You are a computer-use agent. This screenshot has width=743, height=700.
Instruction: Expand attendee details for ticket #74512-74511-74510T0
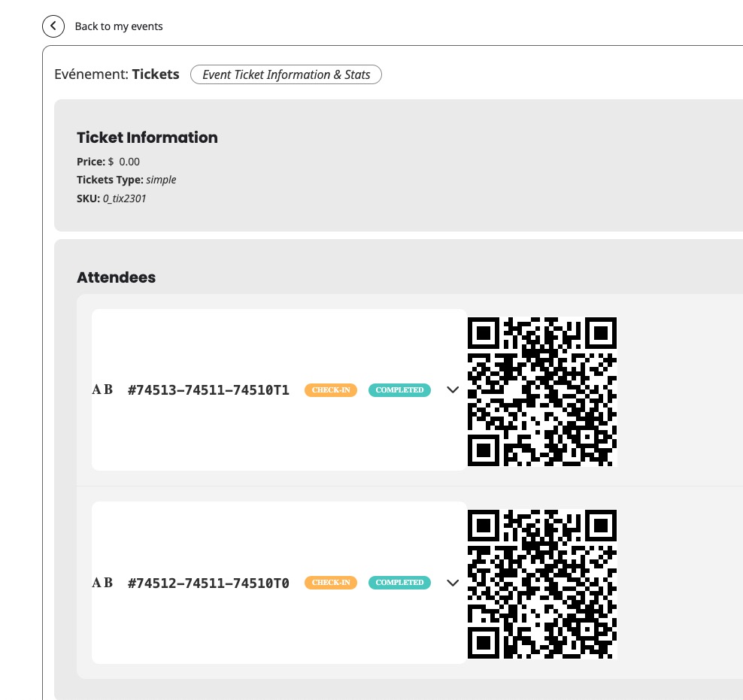click(453, 582)
